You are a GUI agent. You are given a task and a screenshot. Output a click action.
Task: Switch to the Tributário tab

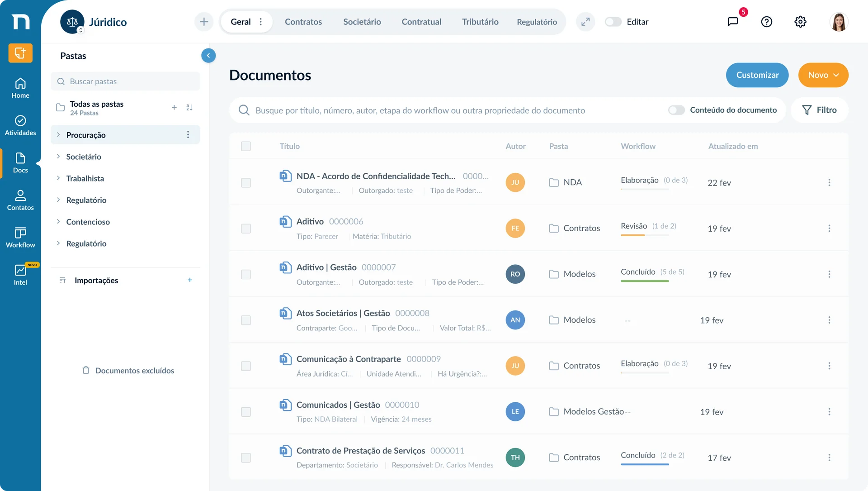pyautogui.click(x=480, y=22)
